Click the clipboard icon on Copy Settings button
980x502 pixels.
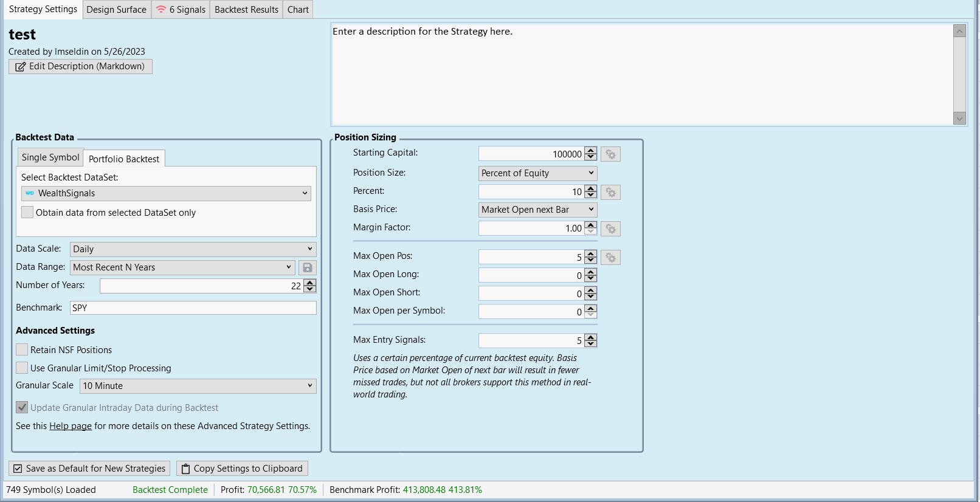[186, 469]
